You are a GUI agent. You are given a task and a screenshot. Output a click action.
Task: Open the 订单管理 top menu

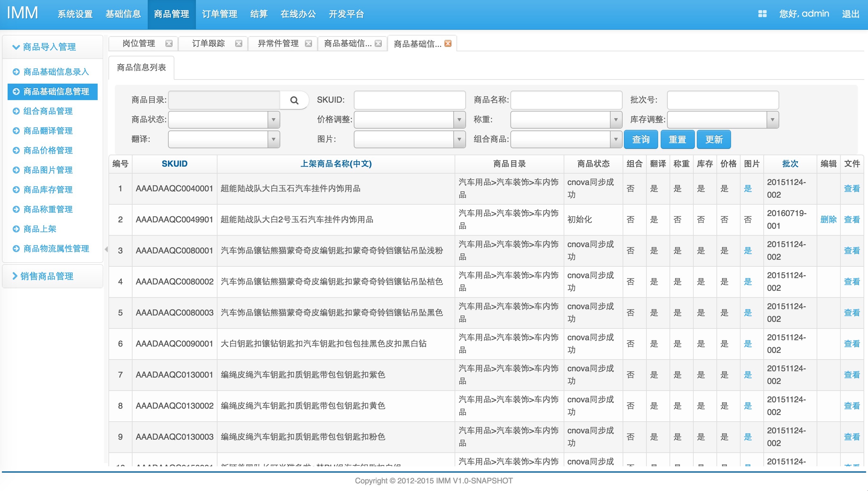tap(219, 14)
